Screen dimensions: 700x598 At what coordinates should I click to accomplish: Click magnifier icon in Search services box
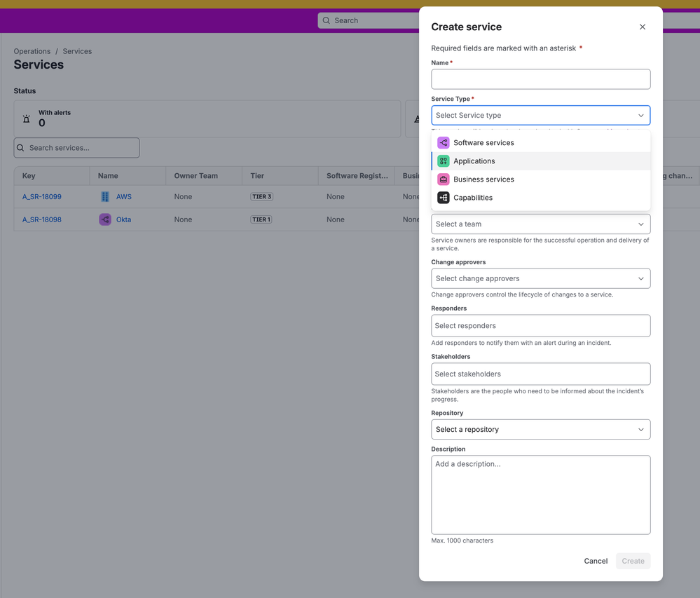tap(20, 148)
